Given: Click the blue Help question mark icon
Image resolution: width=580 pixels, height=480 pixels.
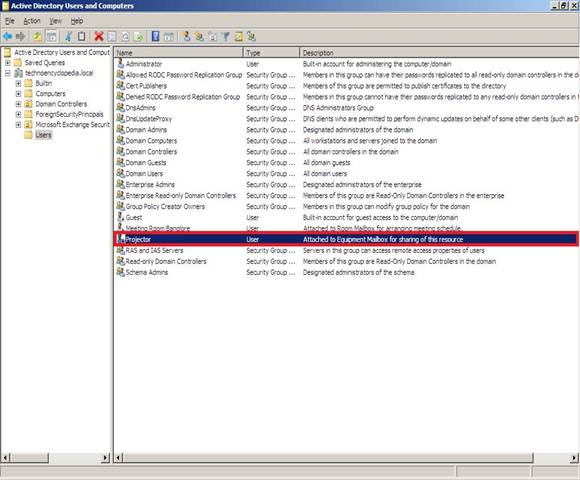Looking at the screenshot, I should [x=155, y=36].
